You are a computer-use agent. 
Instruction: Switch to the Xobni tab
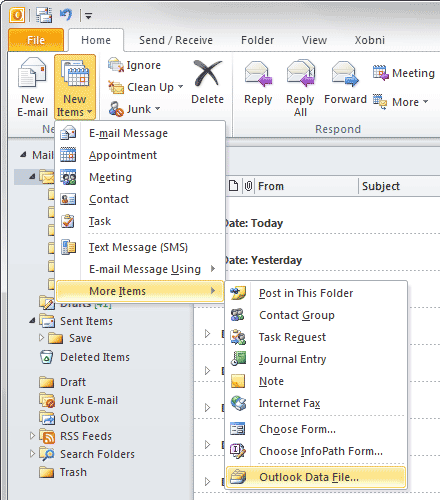tap(369, 40)
